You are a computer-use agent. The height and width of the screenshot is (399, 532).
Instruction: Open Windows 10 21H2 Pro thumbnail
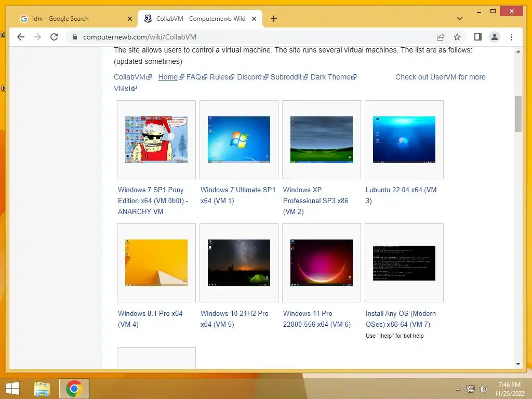click(239, 263)
